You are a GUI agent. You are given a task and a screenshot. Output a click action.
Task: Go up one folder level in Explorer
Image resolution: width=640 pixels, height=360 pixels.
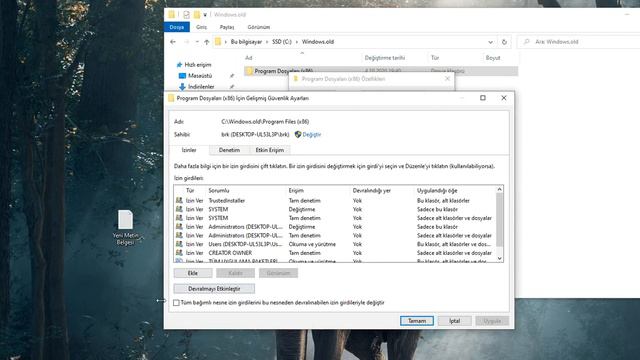pyautogui.click(x=207, y=42)
